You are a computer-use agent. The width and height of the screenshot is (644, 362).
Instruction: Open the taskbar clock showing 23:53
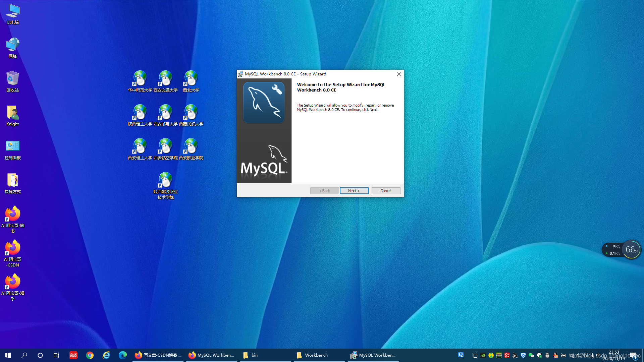614,355
